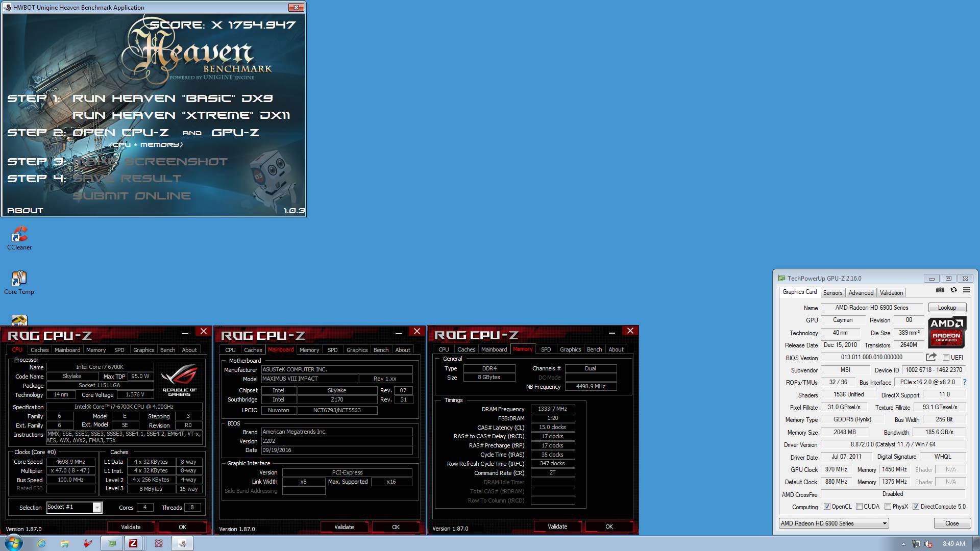Image resolution: width=980 pixels, height=551 pixels.
Task: Open Windows Explorer from the taskbar
Action: [x=65, y=543]
